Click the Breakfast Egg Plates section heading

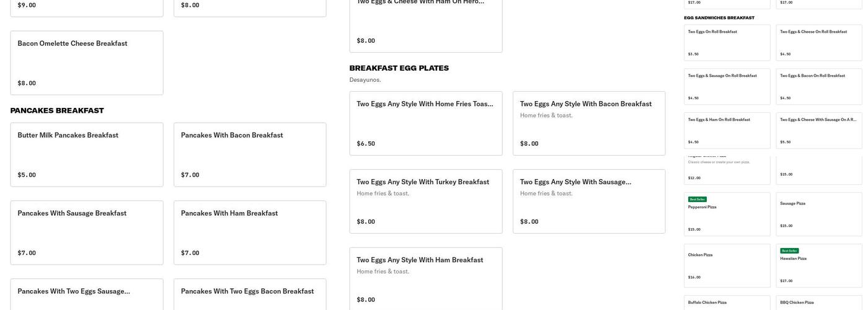[399, 68]
